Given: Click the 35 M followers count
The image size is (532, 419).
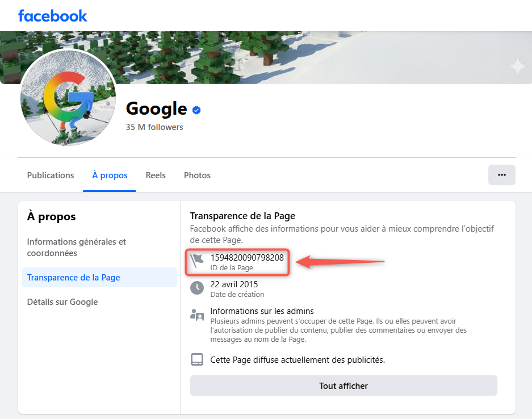Looking at the screenshot, I should (x=154, y=127).
